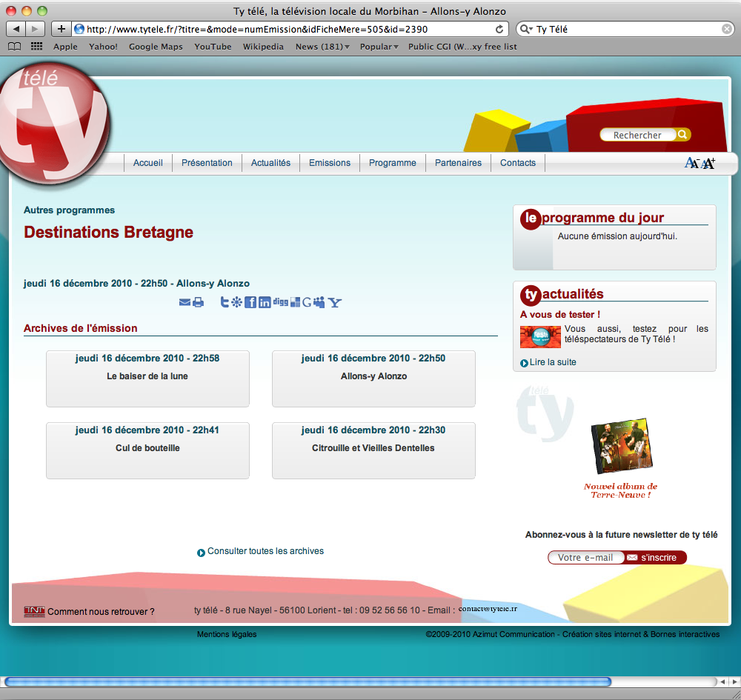Image resolution: width=741 pixels, height=700 pixels.
Task: Open the Présentation menu item
Action: tap(207, 162)
